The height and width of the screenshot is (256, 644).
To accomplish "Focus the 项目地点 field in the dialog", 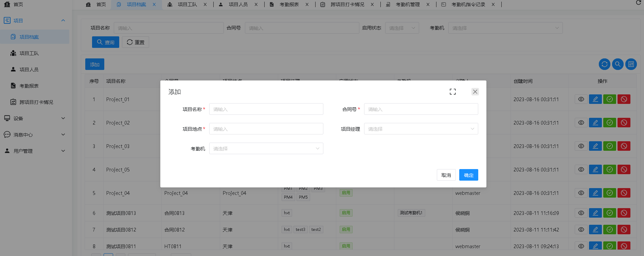I will (x=266, y=129).
